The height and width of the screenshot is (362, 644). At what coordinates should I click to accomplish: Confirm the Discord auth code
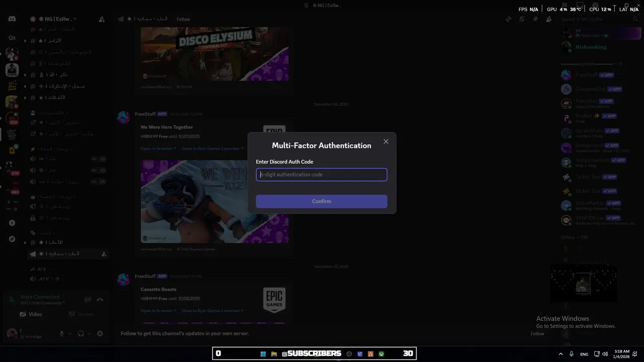[x=321, y=201]
